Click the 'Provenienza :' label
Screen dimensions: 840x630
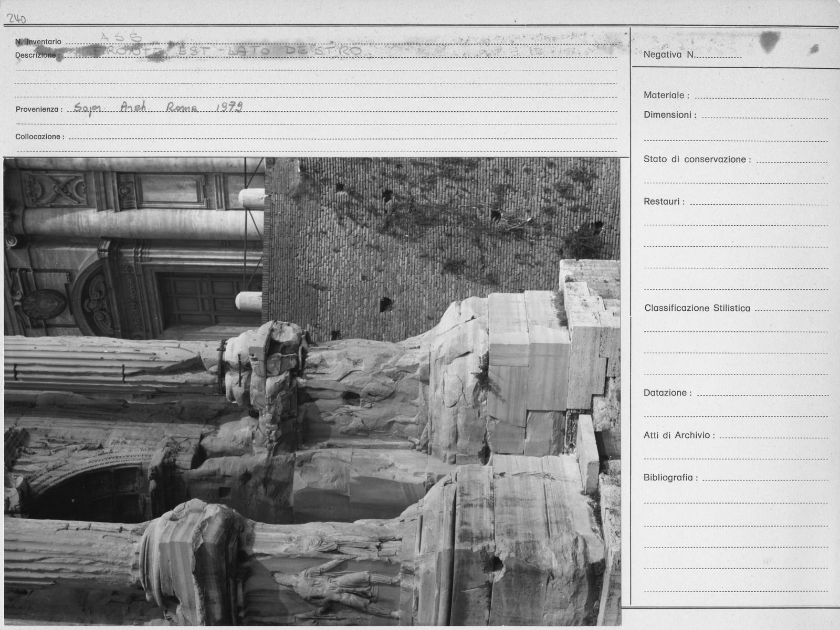click(x=39, y=110)
